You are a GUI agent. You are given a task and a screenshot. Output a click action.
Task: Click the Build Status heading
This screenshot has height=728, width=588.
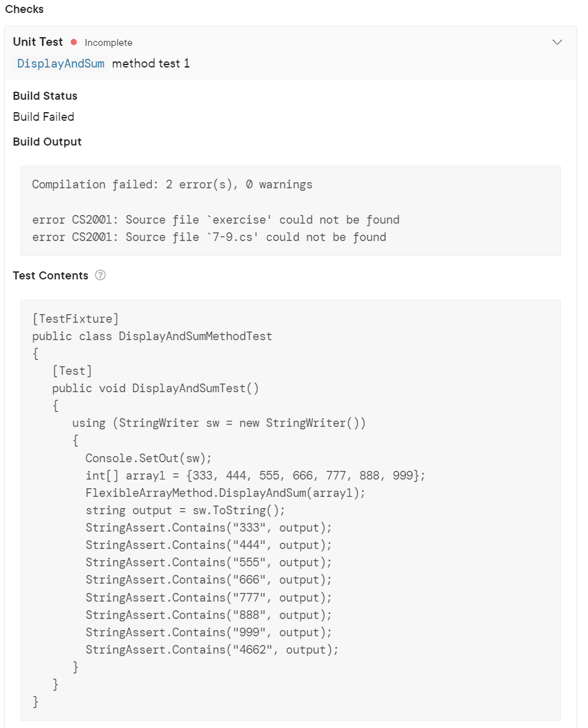45,96
